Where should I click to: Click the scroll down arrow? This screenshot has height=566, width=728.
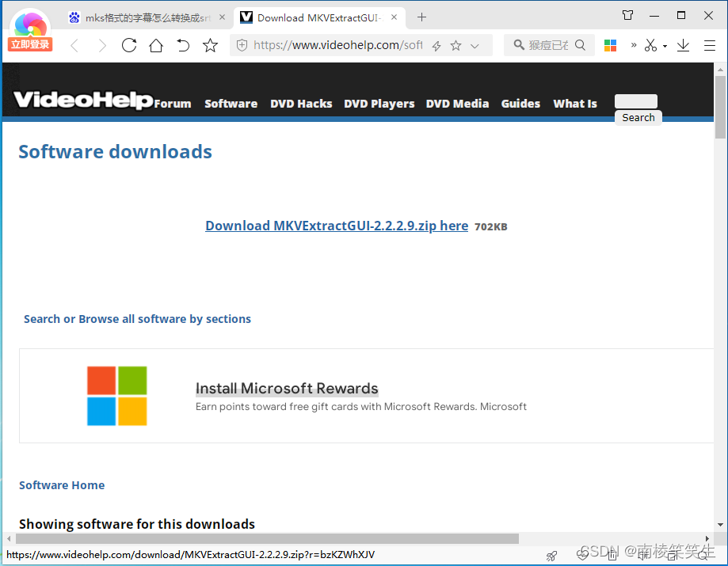point(720,525)
